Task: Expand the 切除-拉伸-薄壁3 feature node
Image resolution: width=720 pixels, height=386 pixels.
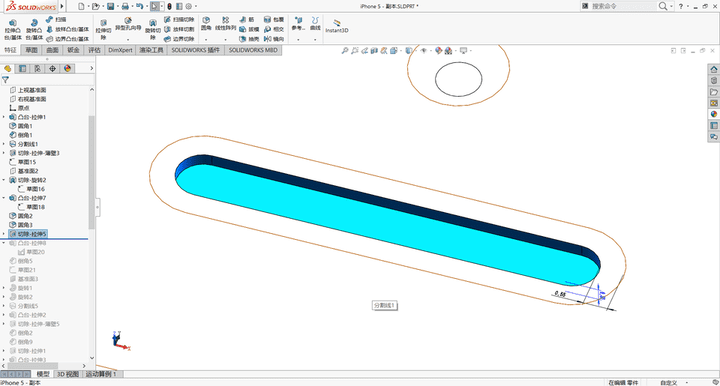Action: 4,153
